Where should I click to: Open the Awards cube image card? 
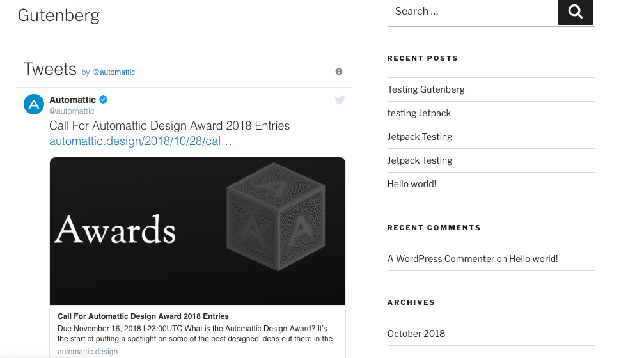198,231
